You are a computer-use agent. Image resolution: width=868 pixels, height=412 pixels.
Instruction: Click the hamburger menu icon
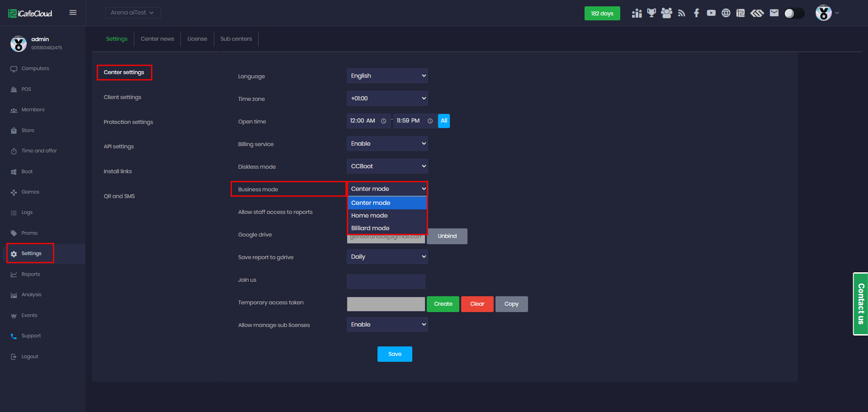(73, 13)
